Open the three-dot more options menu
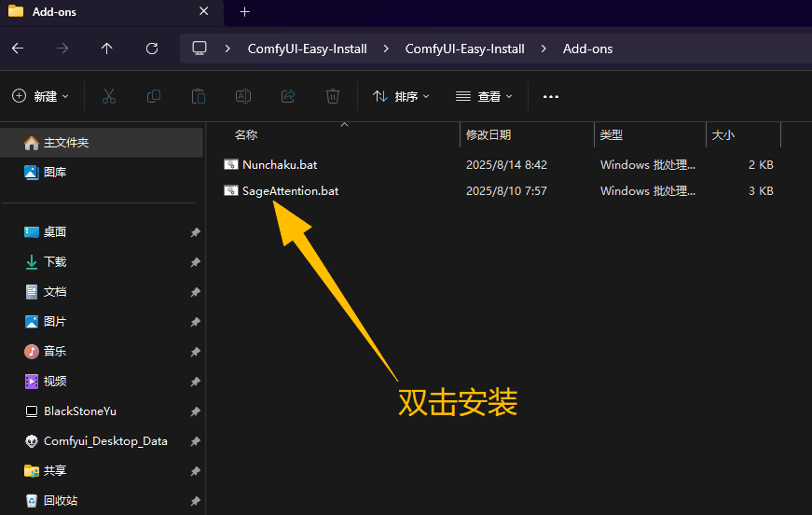 (551, 96)
